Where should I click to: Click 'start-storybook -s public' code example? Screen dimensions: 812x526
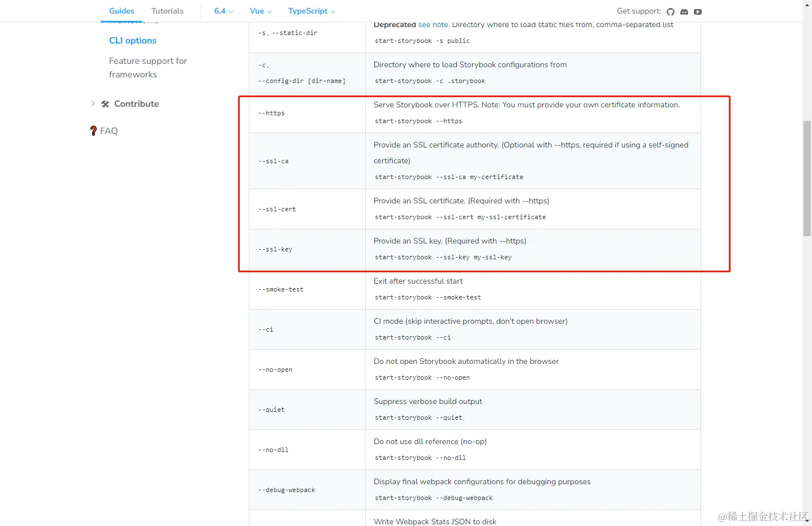point(422,41)
